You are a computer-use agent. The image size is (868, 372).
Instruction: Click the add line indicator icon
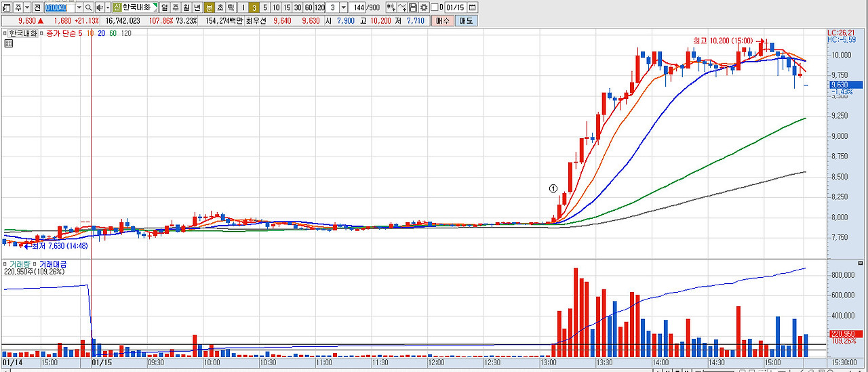tap(402, 7)
